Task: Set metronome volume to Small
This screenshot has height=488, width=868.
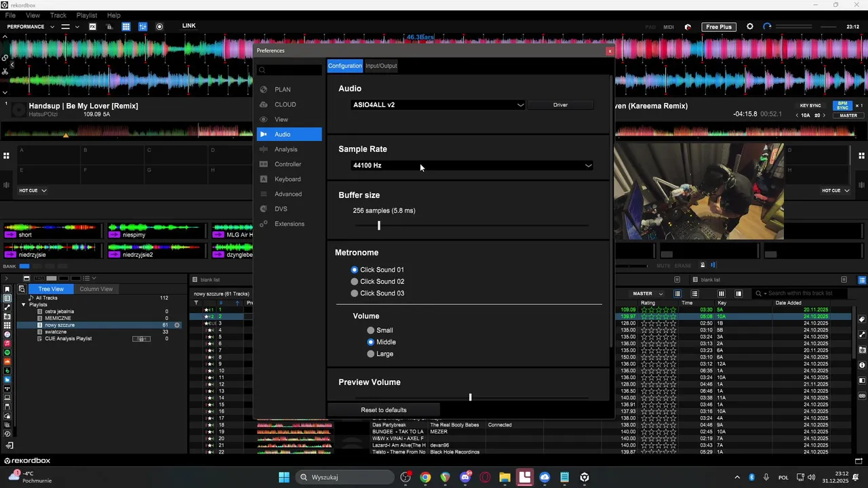Action: (370, 331)
